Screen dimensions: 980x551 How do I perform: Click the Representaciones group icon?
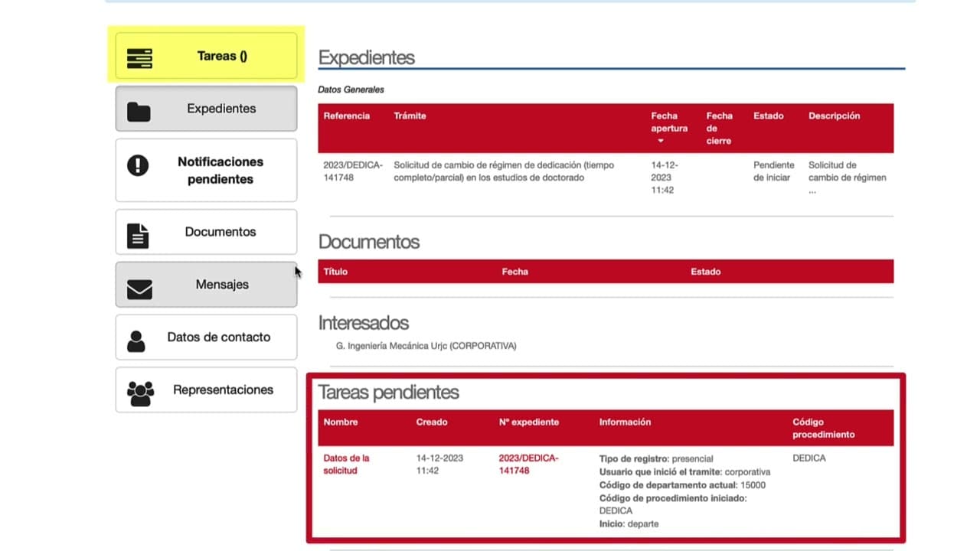pyautogui.click(x=140, y=393)
